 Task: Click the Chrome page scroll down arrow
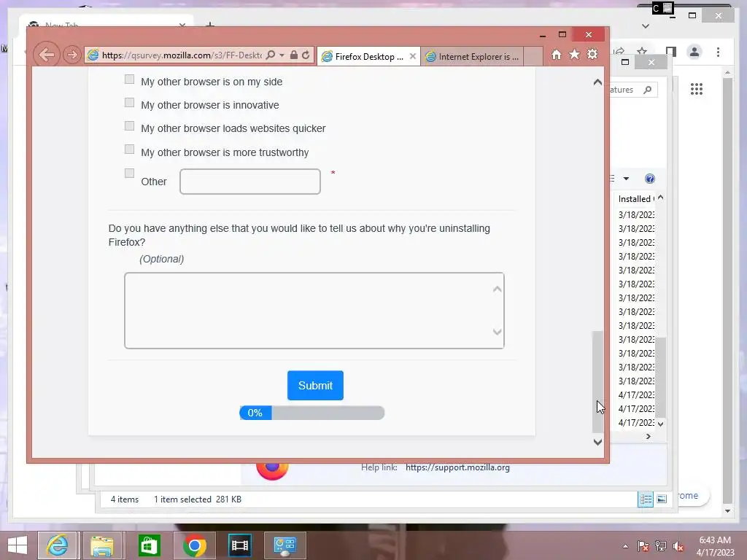[727, 511]
